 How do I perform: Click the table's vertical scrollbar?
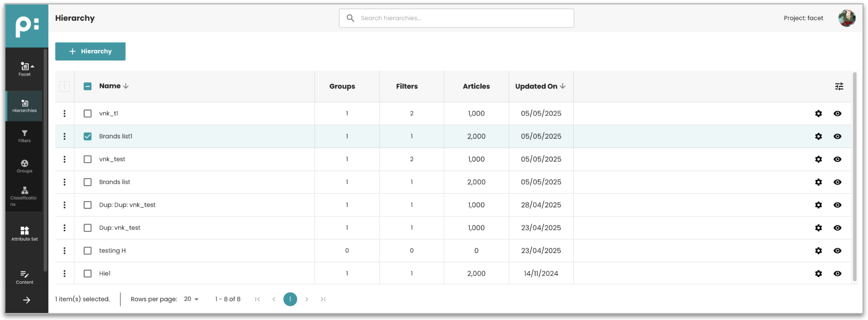tap(854, 175)
